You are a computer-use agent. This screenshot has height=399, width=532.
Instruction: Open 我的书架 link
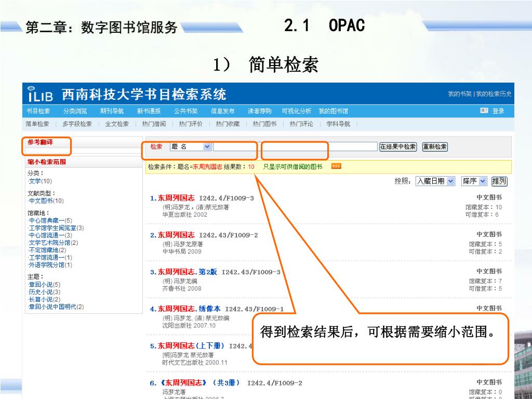[460, 94]
